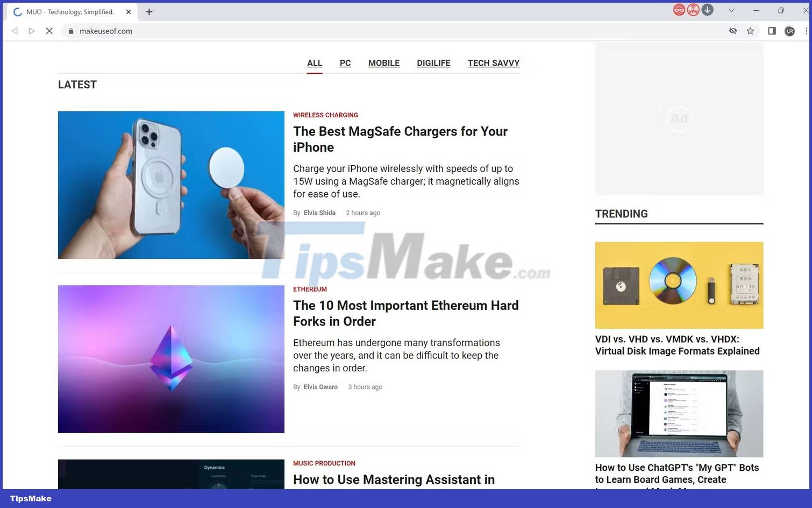Viewport: 812px width, 508px height.
Task: Expand the tab search chevron
Action: pyautogui.click(x=731, y=11)
